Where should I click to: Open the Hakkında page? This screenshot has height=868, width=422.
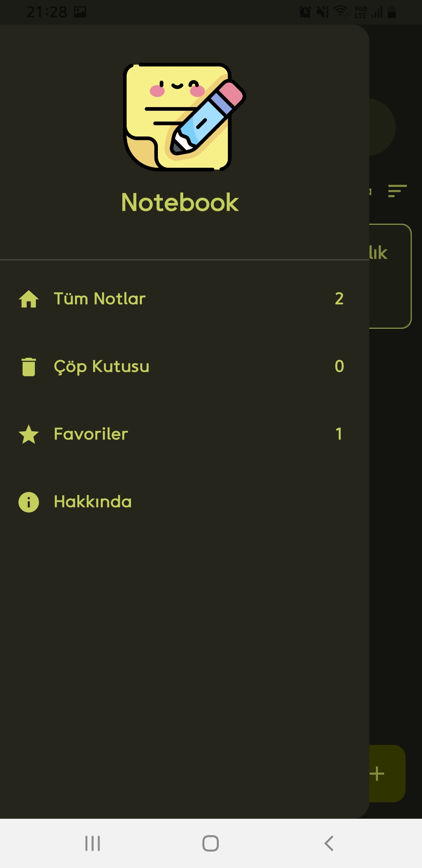[x=93, y=502]
